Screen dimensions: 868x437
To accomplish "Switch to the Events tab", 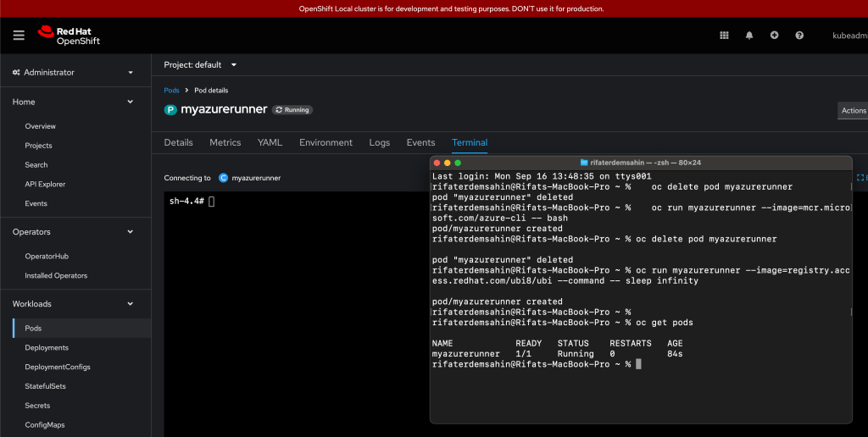I will [420, 143].
